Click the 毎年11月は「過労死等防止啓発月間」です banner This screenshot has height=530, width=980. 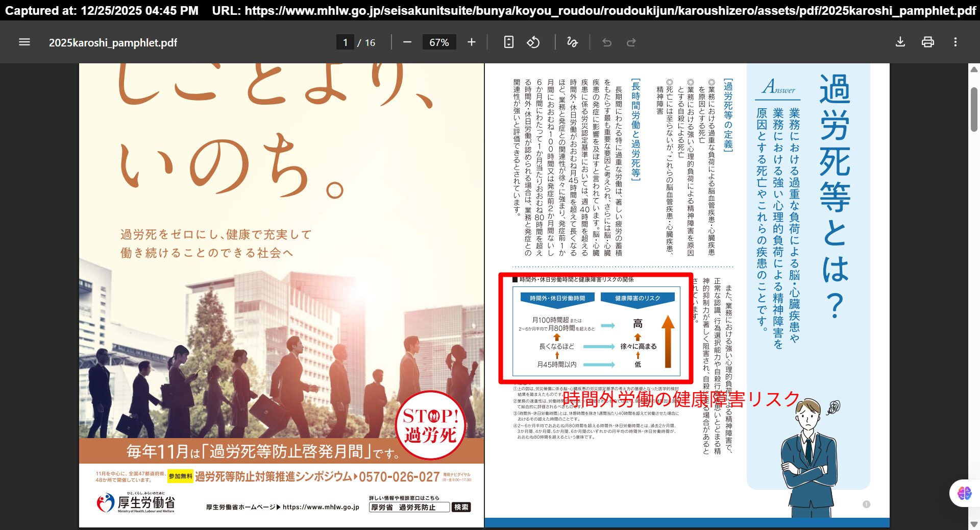[263, 451]
